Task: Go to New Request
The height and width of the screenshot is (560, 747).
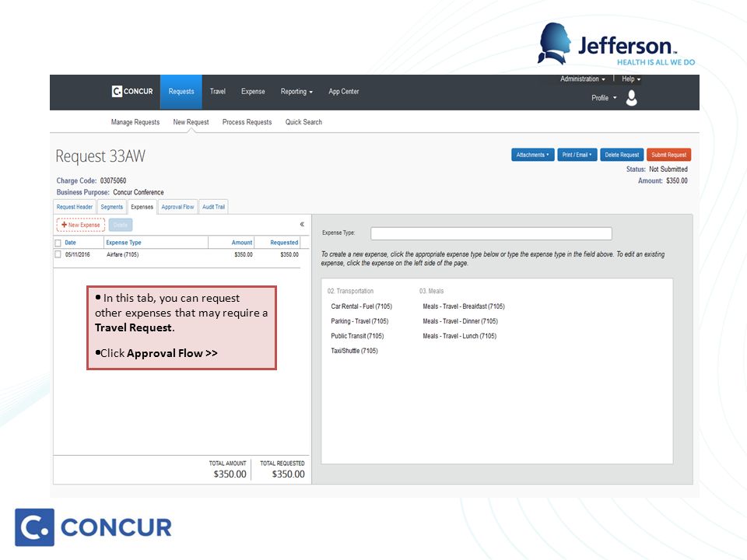Action: point(191,122)
